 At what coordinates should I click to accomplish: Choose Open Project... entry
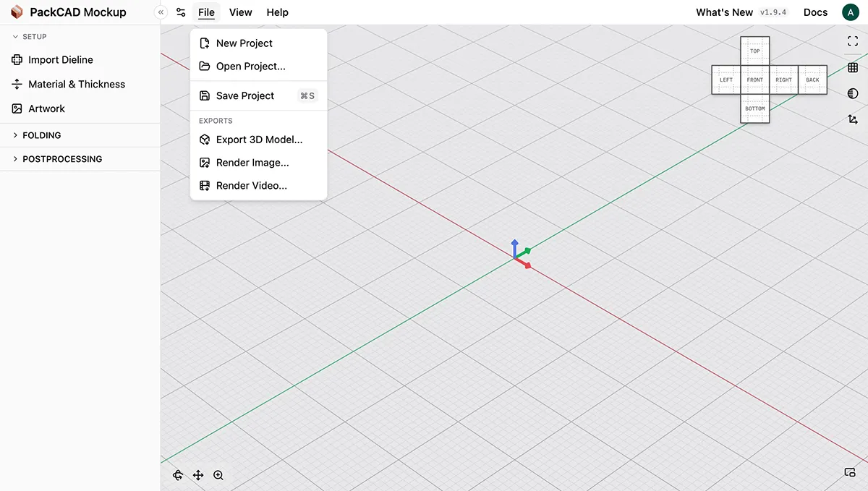coord(259,67)
